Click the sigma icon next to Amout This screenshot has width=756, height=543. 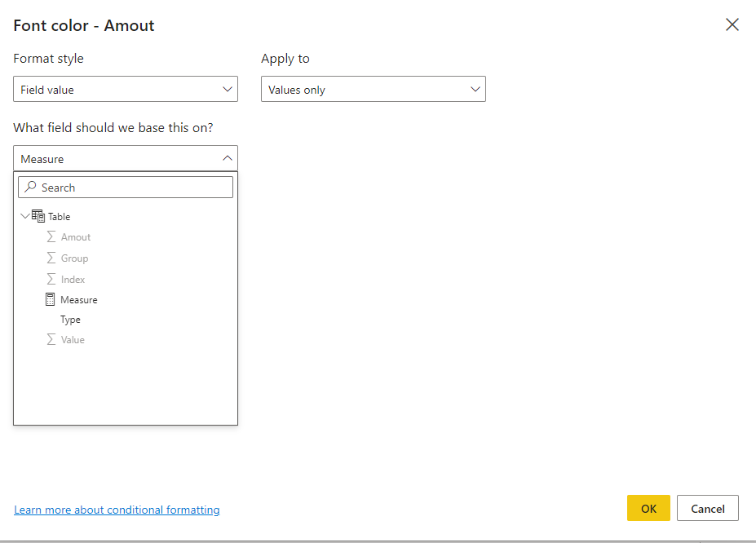[51, 236]
